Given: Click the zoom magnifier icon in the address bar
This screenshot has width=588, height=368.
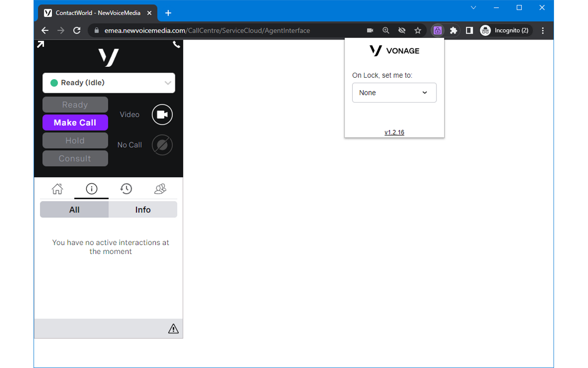Looking at the screenshot, I should (x=386, y=30).
